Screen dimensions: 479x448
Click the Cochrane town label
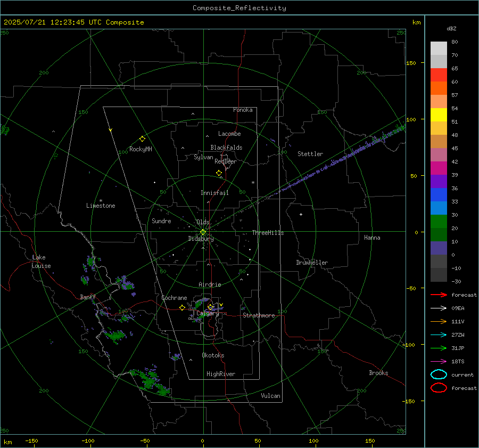[x=174, y=298]
